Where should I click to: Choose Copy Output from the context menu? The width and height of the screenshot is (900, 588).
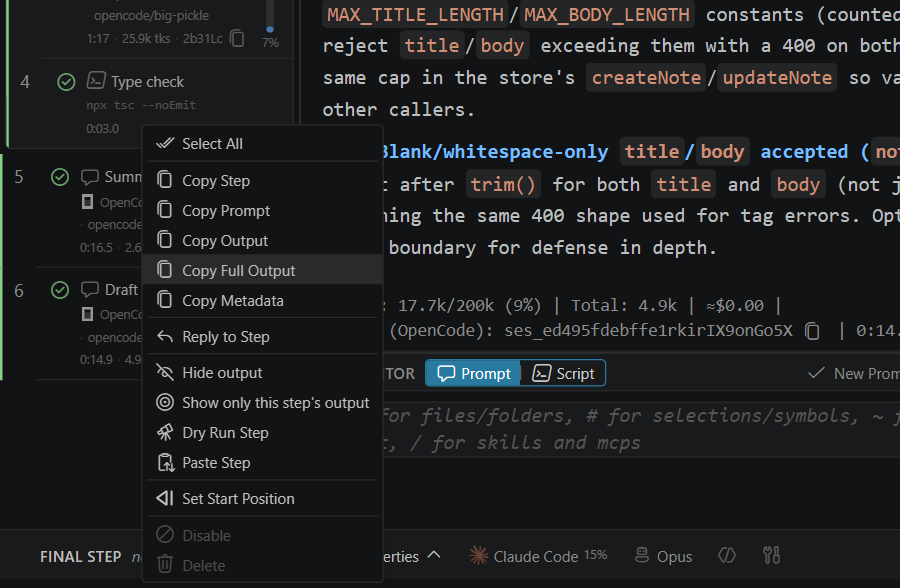click(263, 241)
